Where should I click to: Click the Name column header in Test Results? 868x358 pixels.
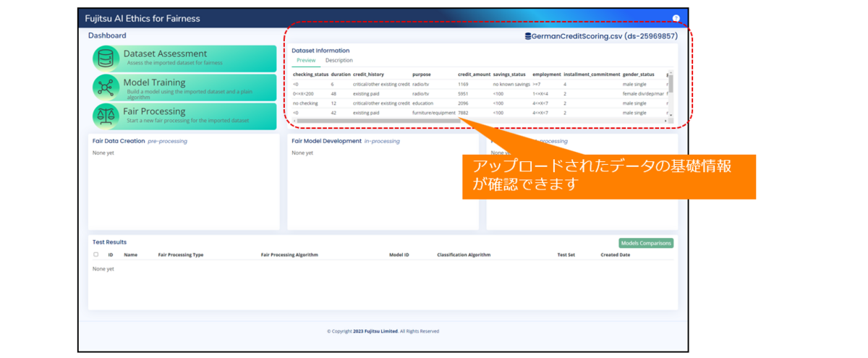coord(131,255)
